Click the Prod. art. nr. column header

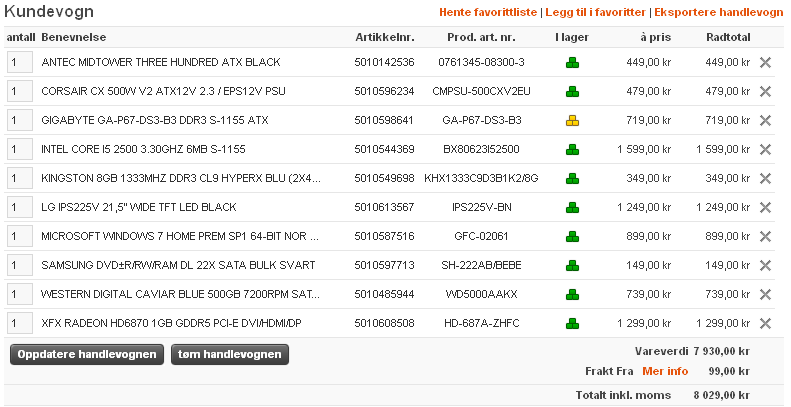click(x=481, y=37)
